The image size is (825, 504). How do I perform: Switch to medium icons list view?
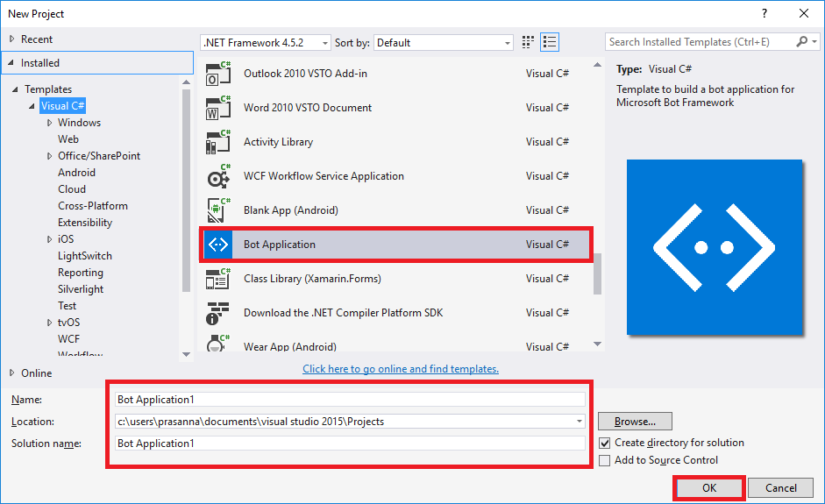tap(550, 42)
